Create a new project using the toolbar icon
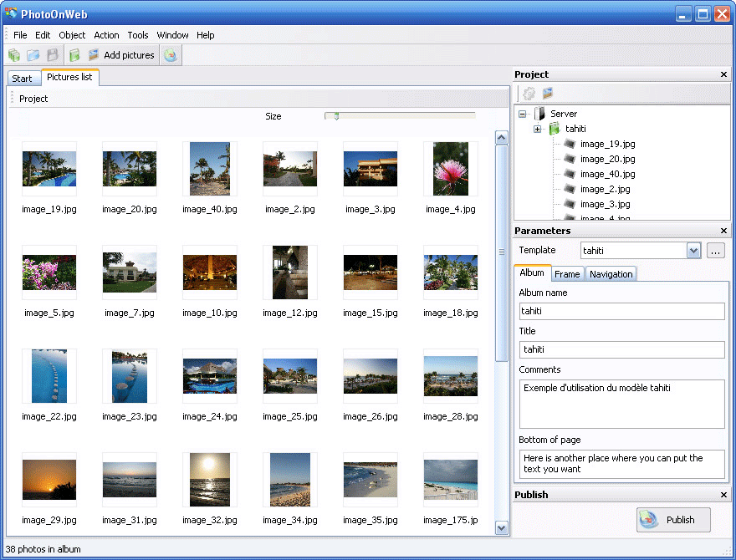The height and width of the screenshot is (560, 736). (14, 54)
